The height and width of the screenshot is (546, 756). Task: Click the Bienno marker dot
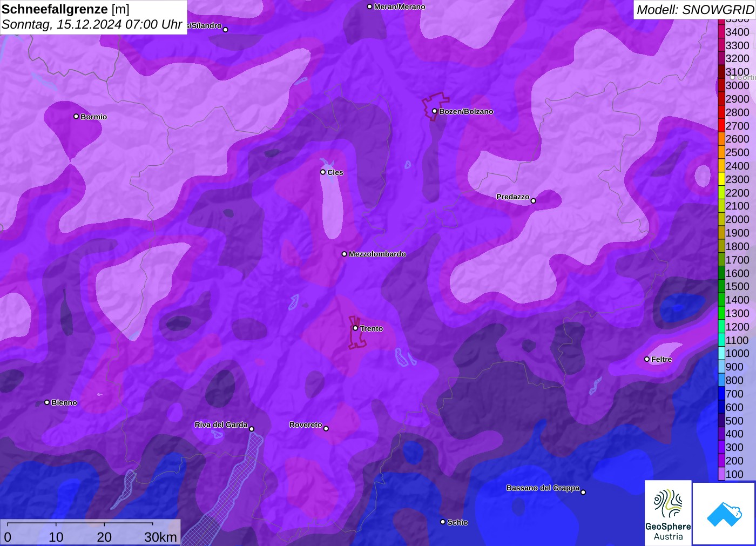click(47, 402)
